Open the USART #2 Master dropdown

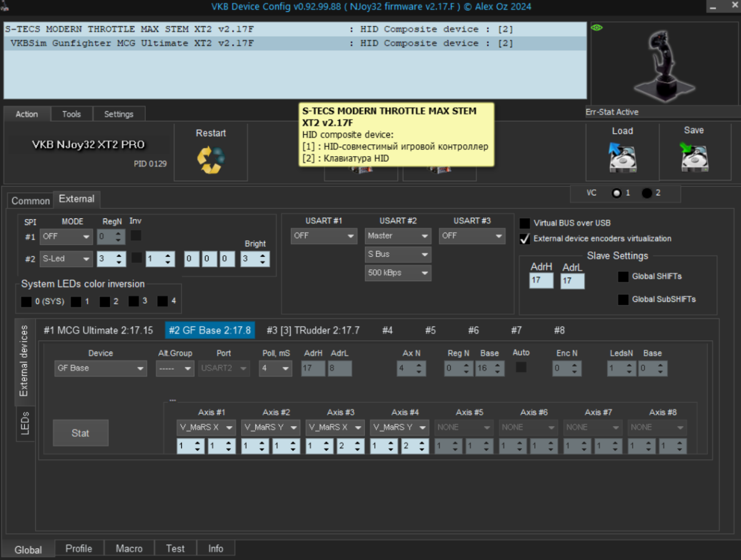click(398, 236)
